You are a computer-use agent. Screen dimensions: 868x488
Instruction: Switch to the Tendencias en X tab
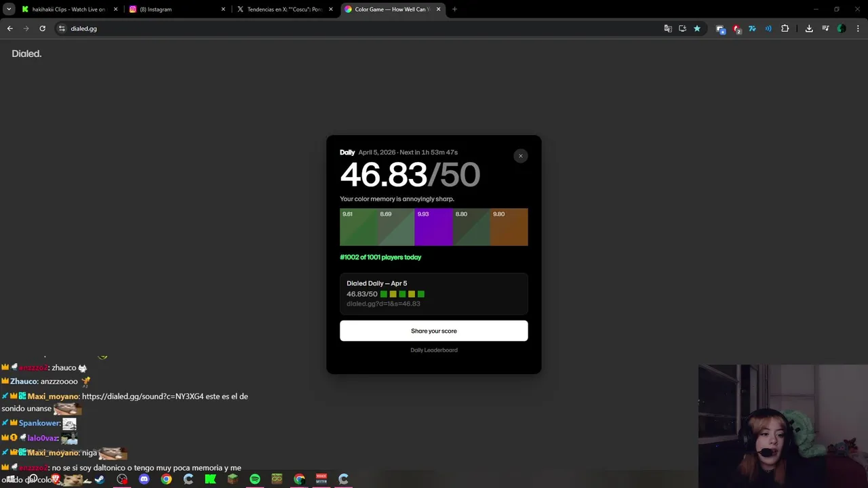285,9
